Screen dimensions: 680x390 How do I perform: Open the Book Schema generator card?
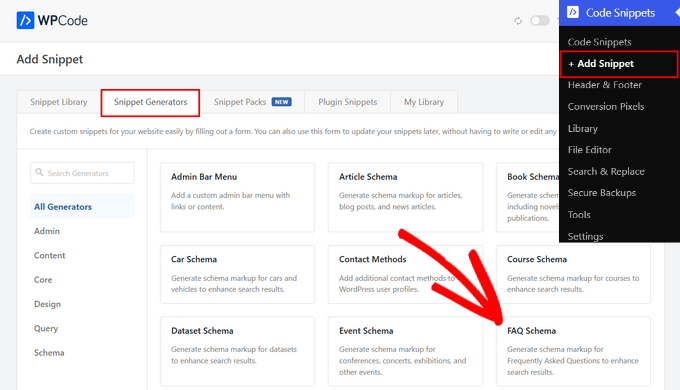[528, 197]
